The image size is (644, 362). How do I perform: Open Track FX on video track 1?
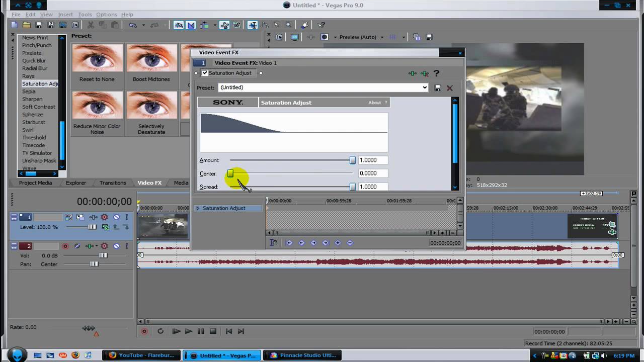[x=93, y=217]
